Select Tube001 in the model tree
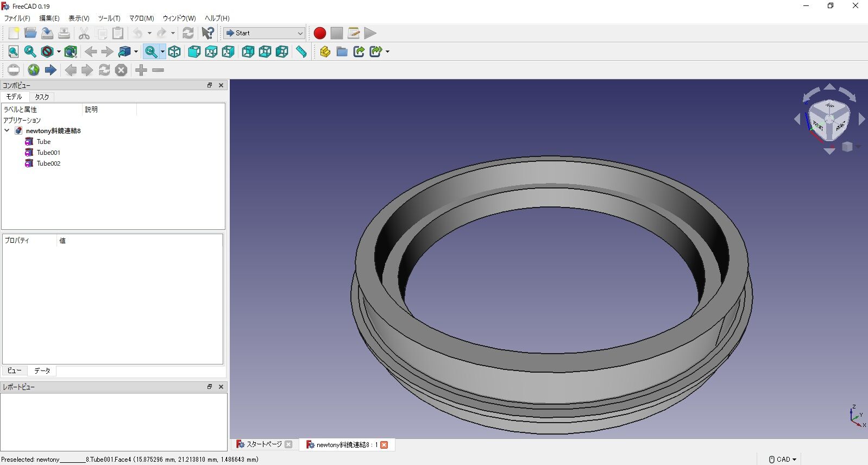 pos(48,153)
